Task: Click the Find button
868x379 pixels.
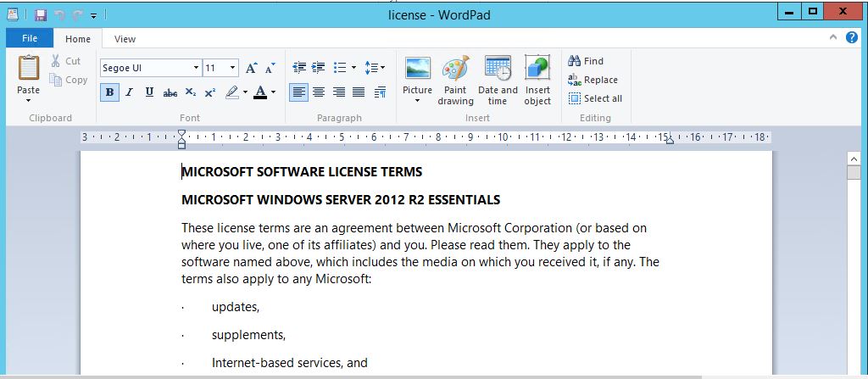Action: pos(587,61)
